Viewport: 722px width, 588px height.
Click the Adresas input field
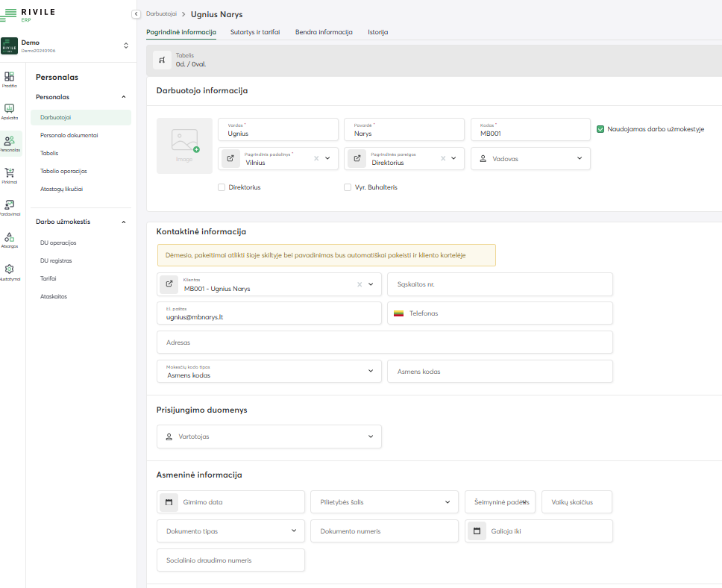pos(384,343)
